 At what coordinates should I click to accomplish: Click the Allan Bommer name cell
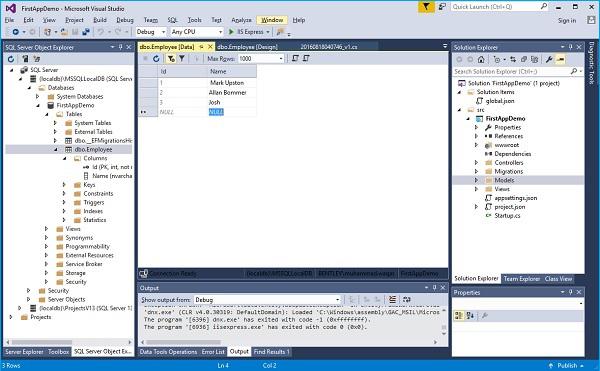(x=232, y=93)
